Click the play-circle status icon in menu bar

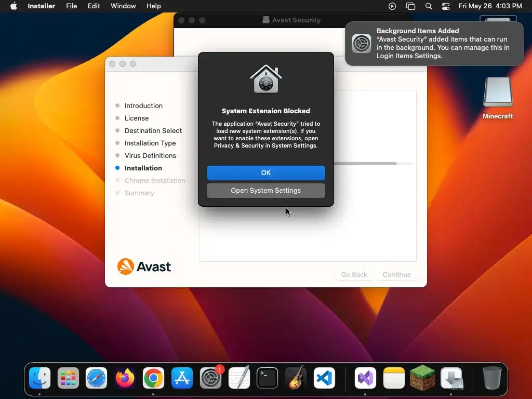click(x=392, y=6)
